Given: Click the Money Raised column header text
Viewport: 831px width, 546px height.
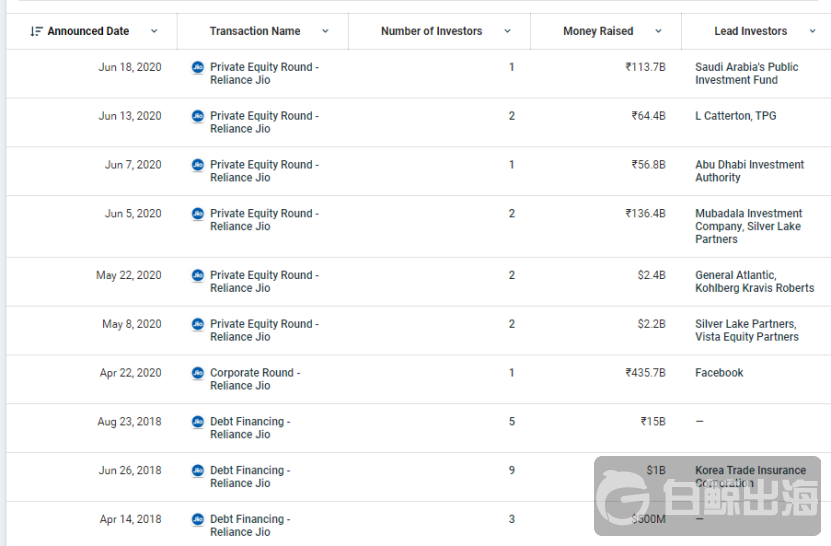Looking at the screenshot, I should pyautogui.click(x=598, y=32).
